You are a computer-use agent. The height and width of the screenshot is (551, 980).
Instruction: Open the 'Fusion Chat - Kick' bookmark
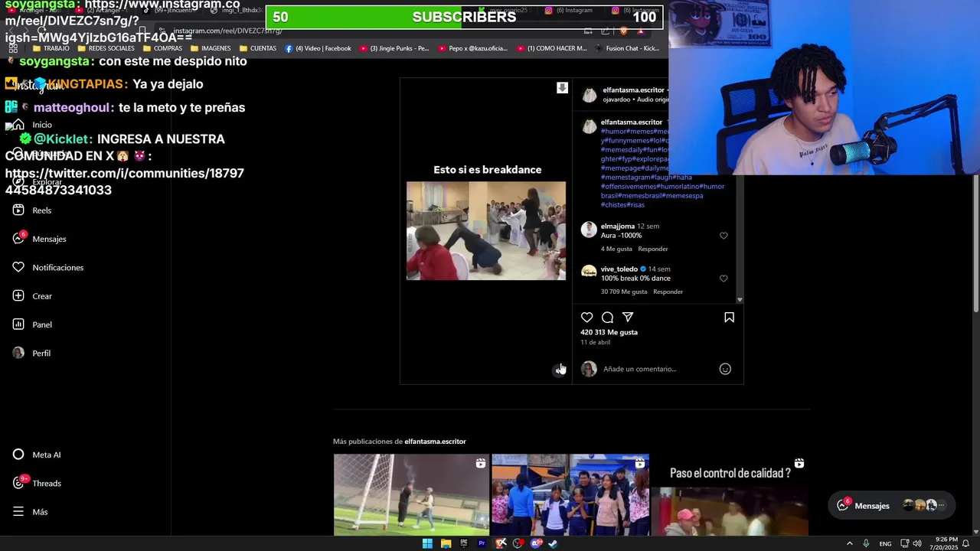[627, 48]
